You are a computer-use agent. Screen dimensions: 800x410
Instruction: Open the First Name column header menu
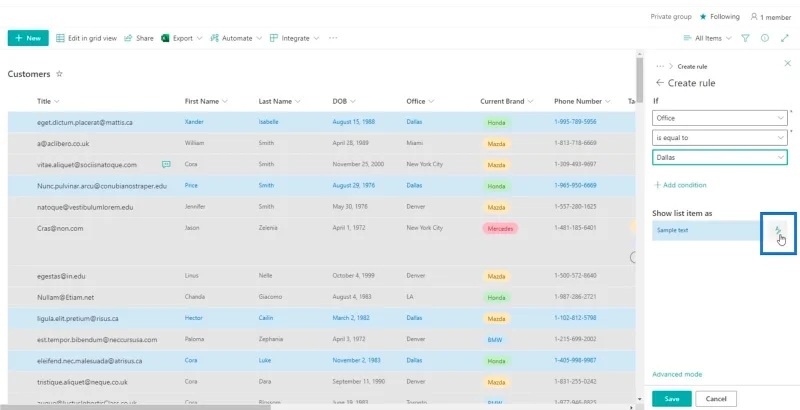tap(206, 101)
